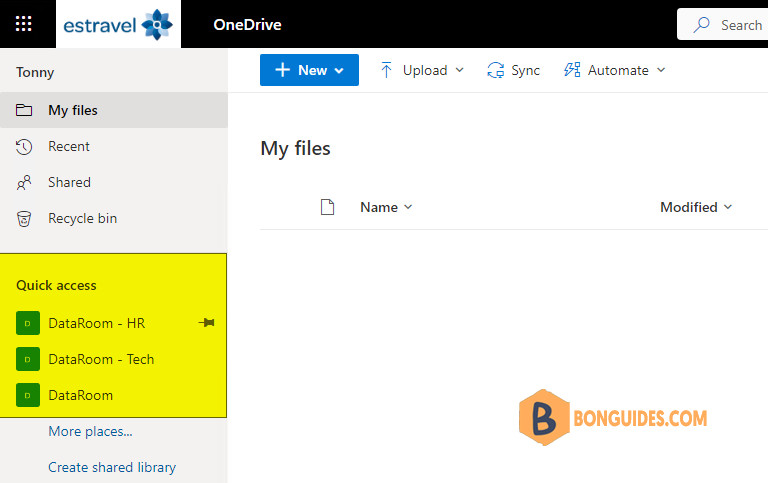Click the My files folder icon
768x483 pixels.
24,110
